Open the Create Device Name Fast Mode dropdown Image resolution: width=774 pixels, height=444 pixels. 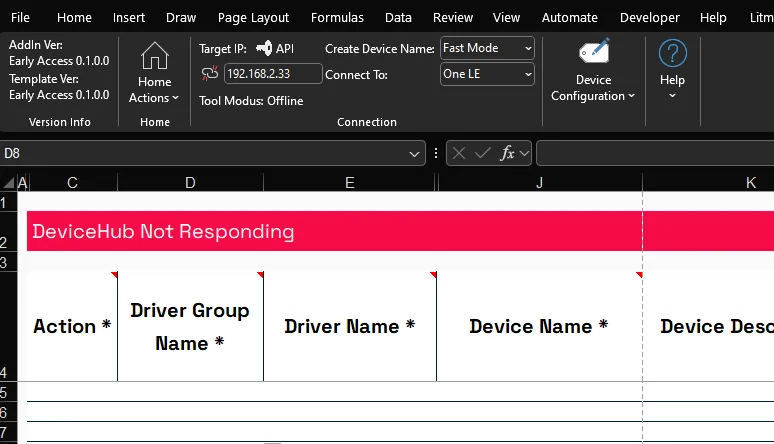pyautogui.click(x=487, y=48)
